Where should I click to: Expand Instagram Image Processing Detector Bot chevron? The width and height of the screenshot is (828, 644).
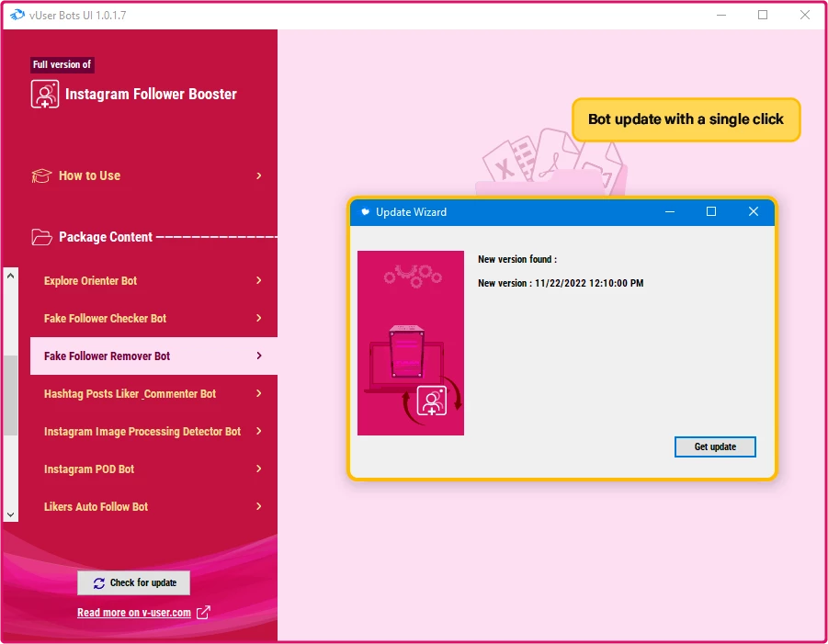(259, 431)
